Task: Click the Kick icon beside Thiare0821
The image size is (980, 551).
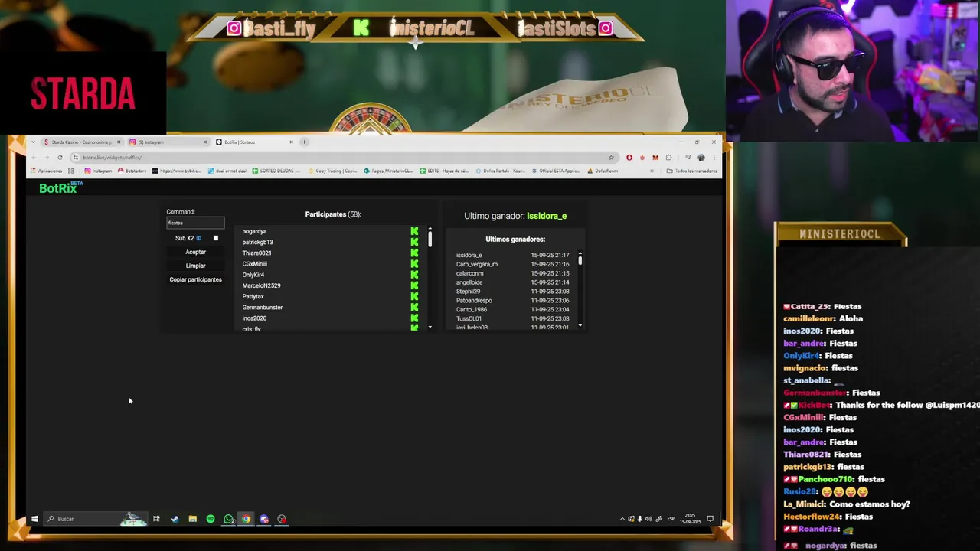Action: click(x=414, y=253)
